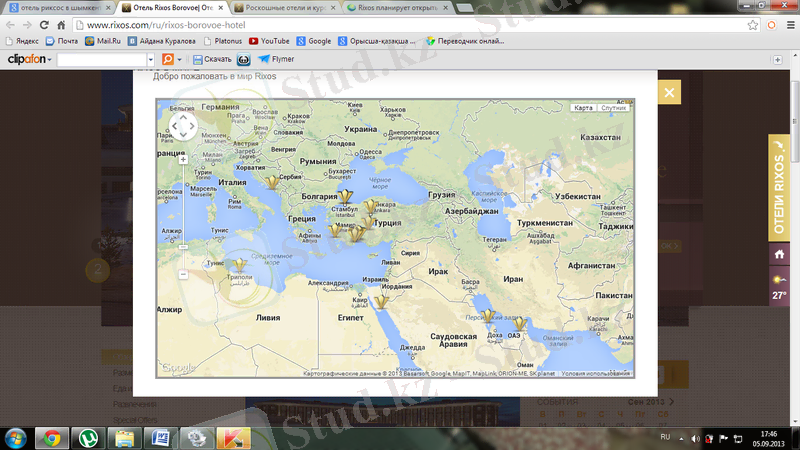
Task: Pan the map down with the pan arrow
Action: (183, 135)
